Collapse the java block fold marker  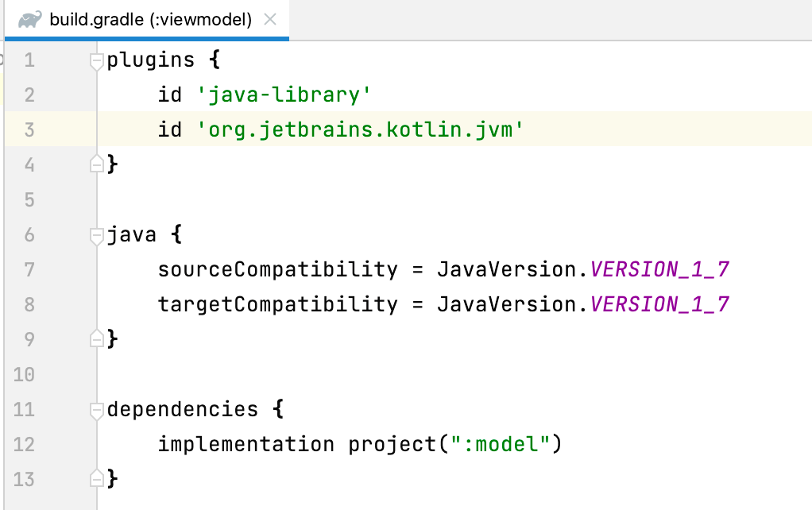pyautogui.click(x=97, y=235)
